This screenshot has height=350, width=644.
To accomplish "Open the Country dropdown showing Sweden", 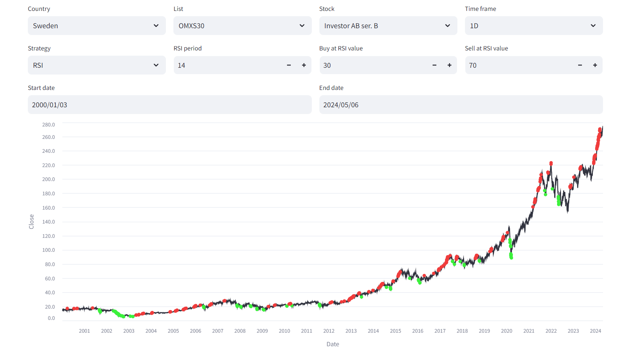I will (97, 26).
